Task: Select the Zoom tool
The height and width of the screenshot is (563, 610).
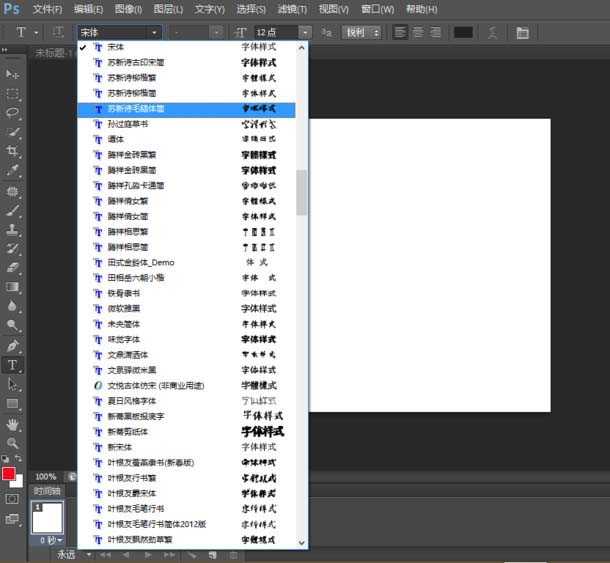Action: click(12, 443)
